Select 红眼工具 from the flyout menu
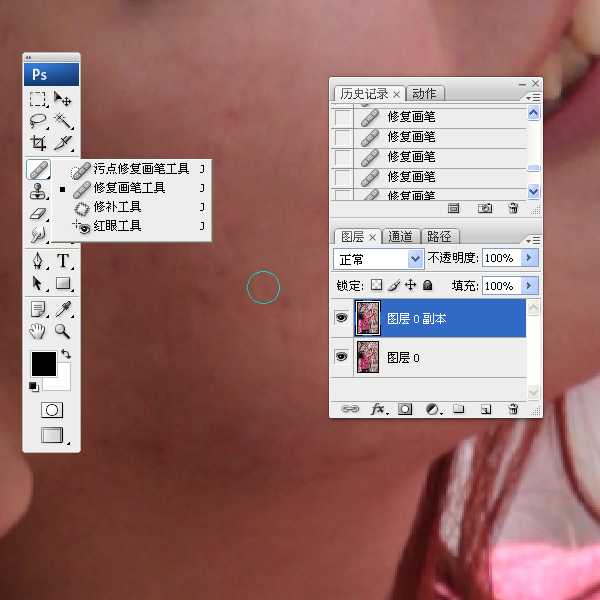Image resolution: width=600 pixels, height=600 pixels. click(117, 226)
